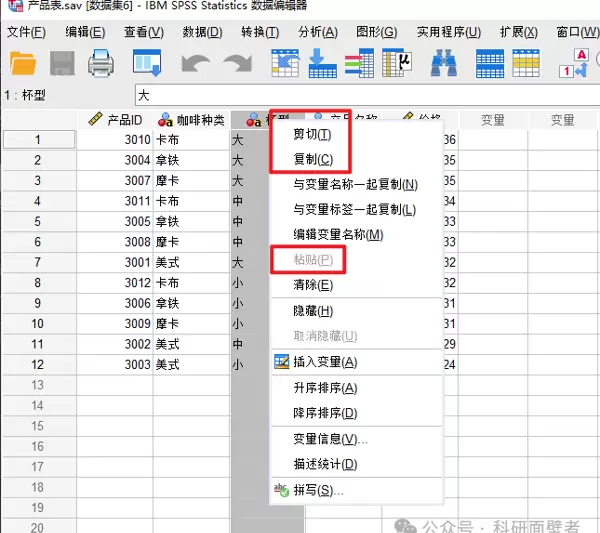The image size is (600, 533).
Task: Click the Save file disk icon
Action: (63, 64)
